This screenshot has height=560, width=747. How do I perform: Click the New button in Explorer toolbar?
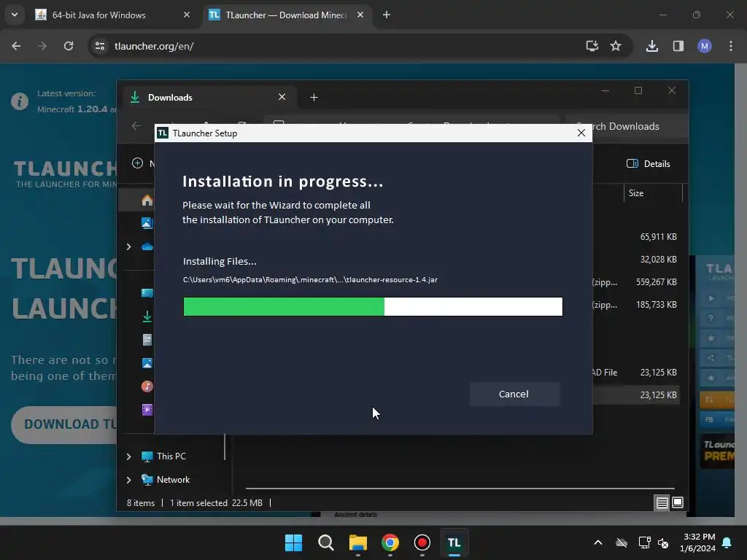(143, 163)
